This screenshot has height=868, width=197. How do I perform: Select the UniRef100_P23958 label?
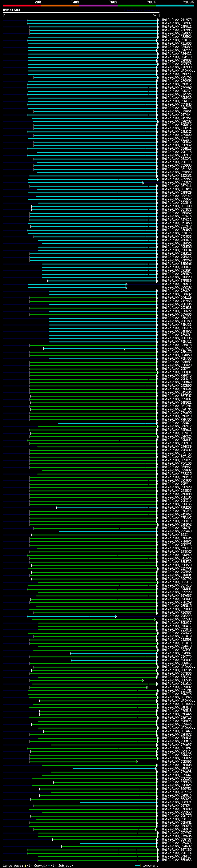coord(177,812)
